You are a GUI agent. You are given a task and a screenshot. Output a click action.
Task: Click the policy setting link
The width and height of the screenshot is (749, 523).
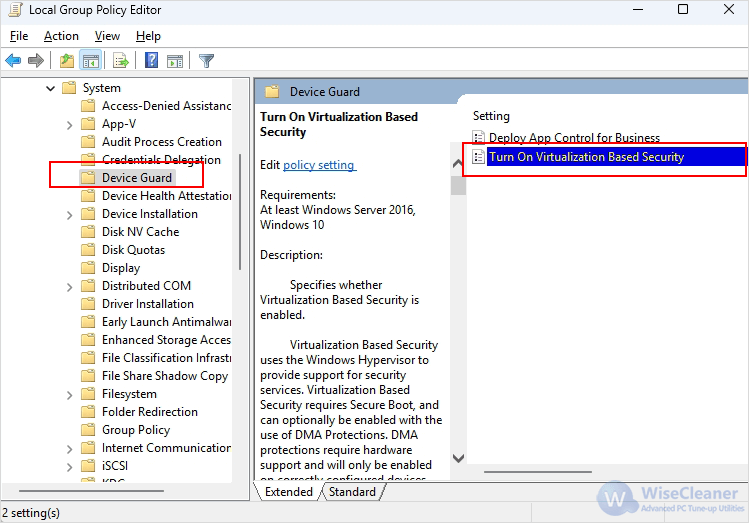tap(319, 165)
